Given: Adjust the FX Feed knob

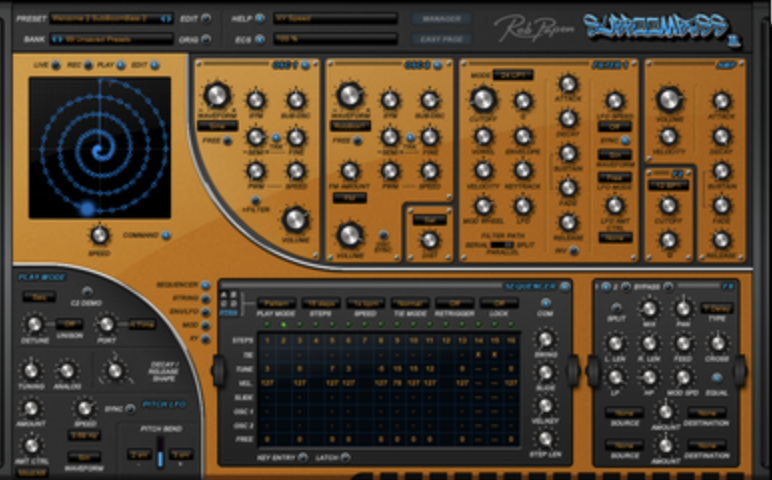Looking at the screenshot, I should (683, 343).
